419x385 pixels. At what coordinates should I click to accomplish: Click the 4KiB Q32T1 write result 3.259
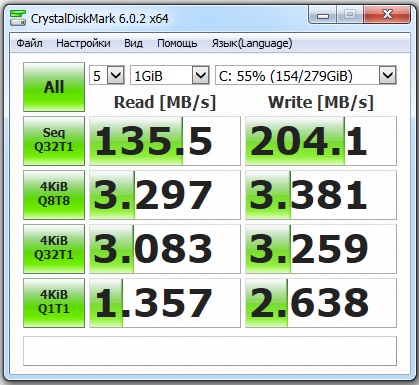[321, 249]
